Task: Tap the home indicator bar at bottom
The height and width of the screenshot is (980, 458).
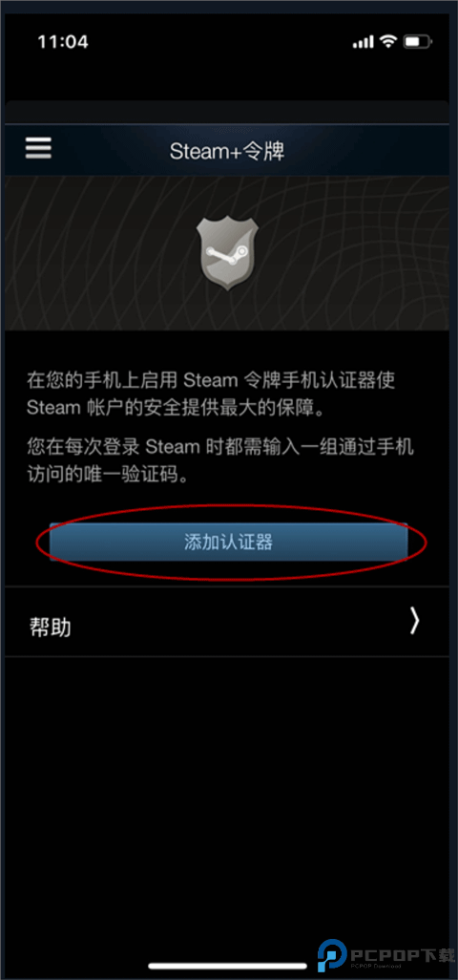Action: (229, 967)
